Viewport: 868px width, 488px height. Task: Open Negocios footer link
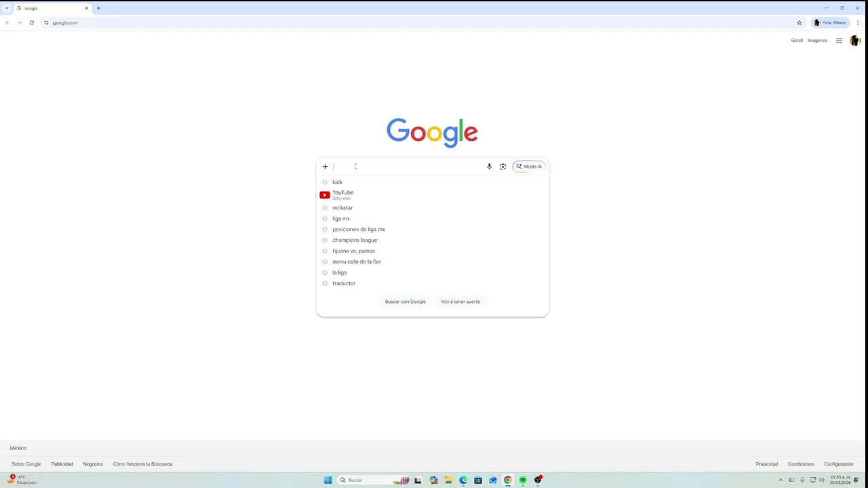pyautogui.click(x=93, y=464)
